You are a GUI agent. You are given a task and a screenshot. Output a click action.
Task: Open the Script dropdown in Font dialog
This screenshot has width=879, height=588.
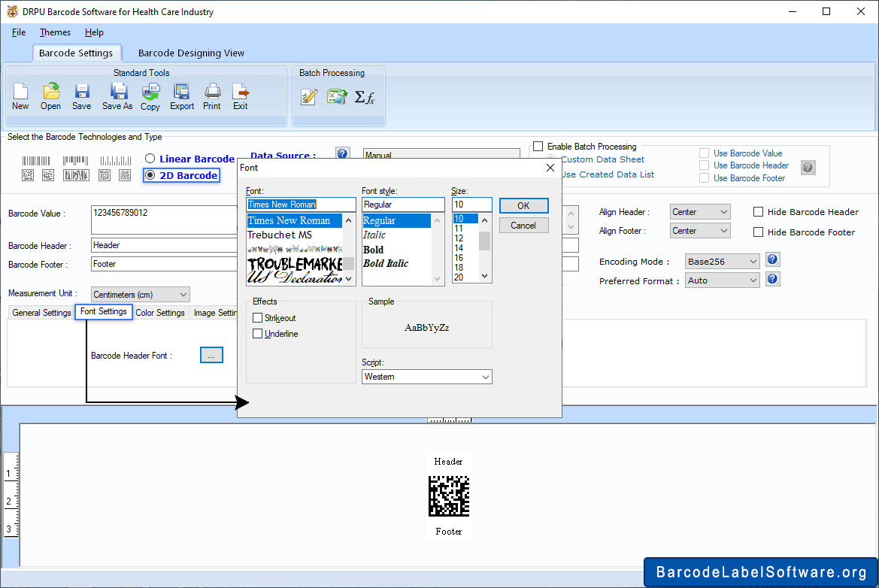pos(426,377)
